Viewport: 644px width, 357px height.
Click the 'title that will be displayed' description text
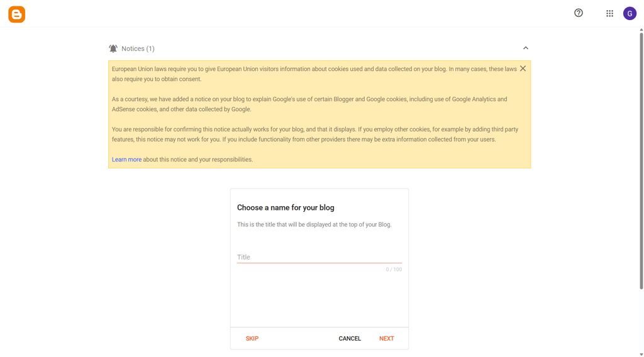click(314, 225)
